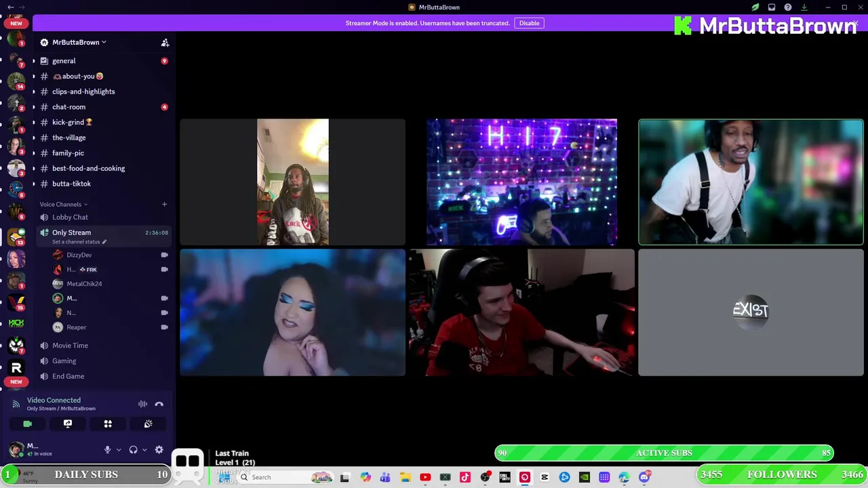Open CapCut from the taskbar
Image resolution: width=868 pixels, height=488 pixels.
[x=545, y=477]
